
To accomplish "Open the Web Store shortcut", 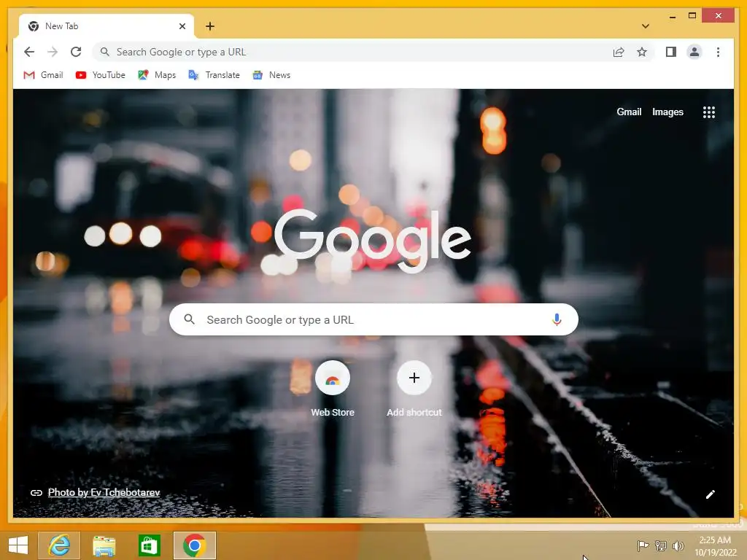I will (x=333, y=389).
